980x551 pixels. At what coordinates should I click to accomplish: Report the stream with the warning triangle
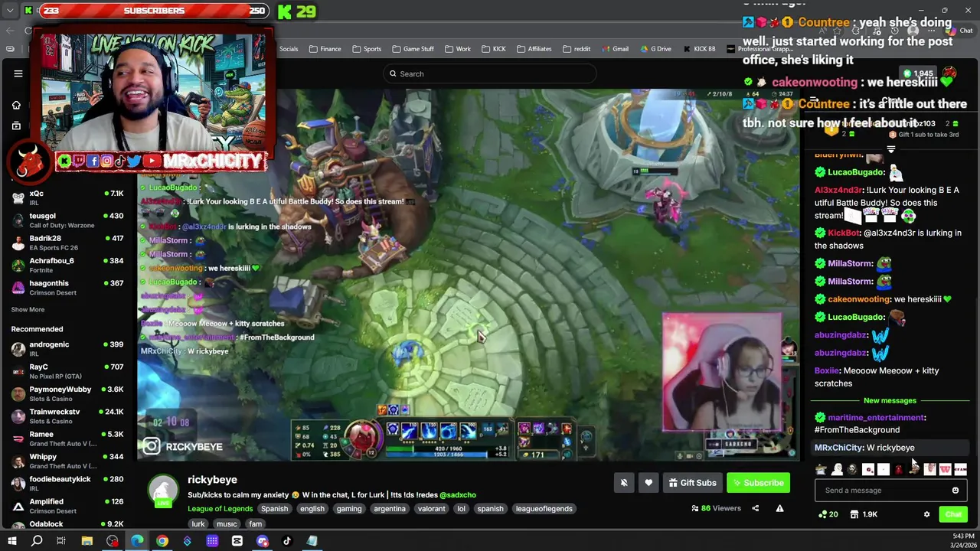(x=779, y=508)
